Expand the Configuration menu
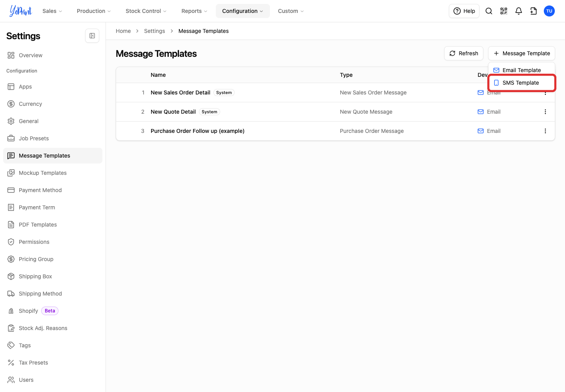 [243, 11]
